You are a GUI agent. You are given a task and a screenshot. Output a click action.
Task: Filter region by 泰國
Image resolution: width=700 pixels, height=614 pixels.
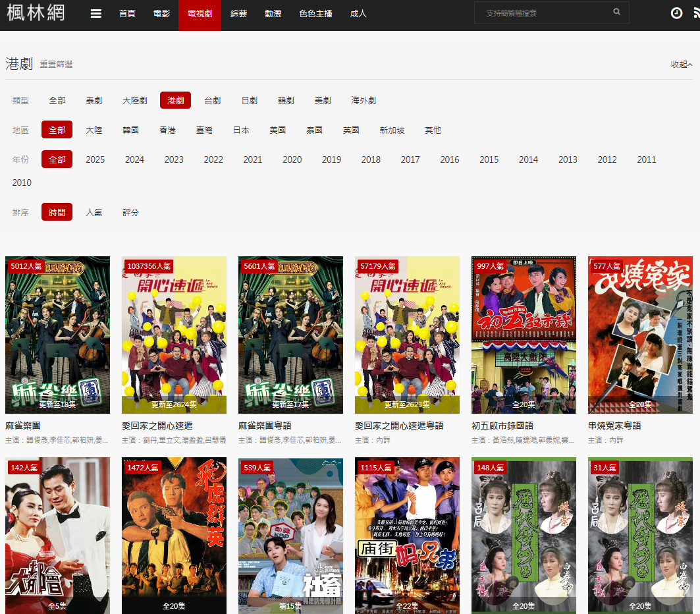[x=314, y=130]
